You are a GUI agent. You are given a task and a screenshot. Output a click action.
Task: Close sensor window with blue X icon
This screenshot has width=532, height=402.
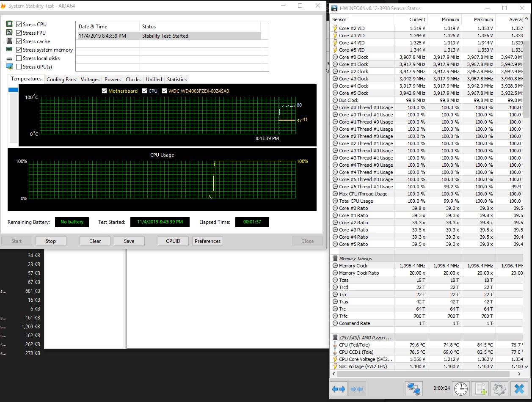click(518, 388)
